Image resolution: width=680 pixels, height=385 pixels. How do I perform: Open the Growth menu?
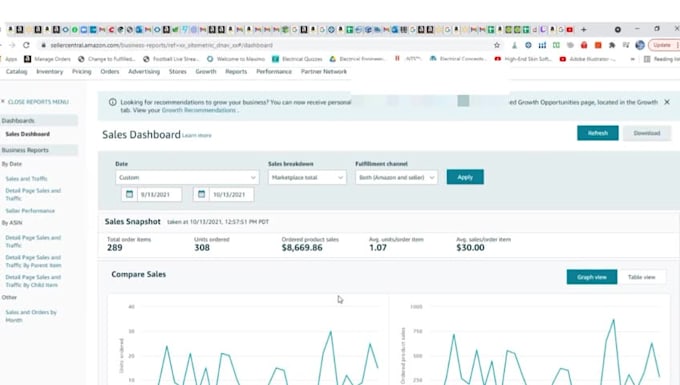click(x=206, y=72)
